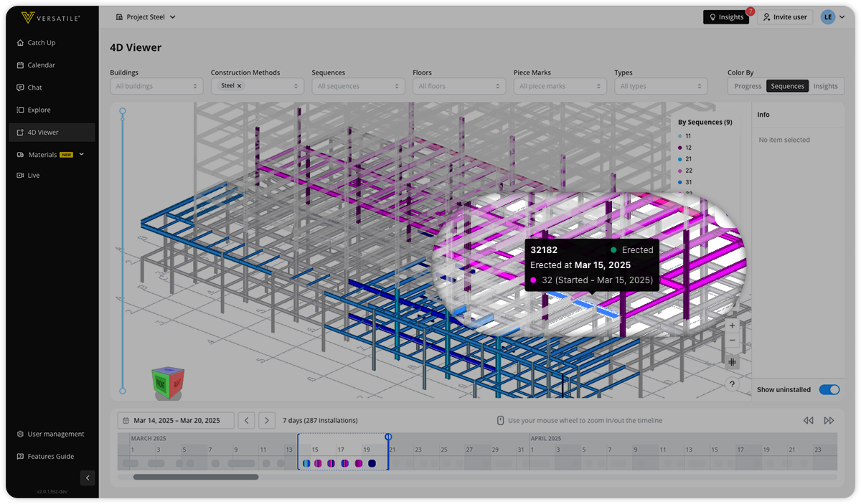The image size is (861, 504).
Task: Select the March 19 installation marker
Action: 372,463
